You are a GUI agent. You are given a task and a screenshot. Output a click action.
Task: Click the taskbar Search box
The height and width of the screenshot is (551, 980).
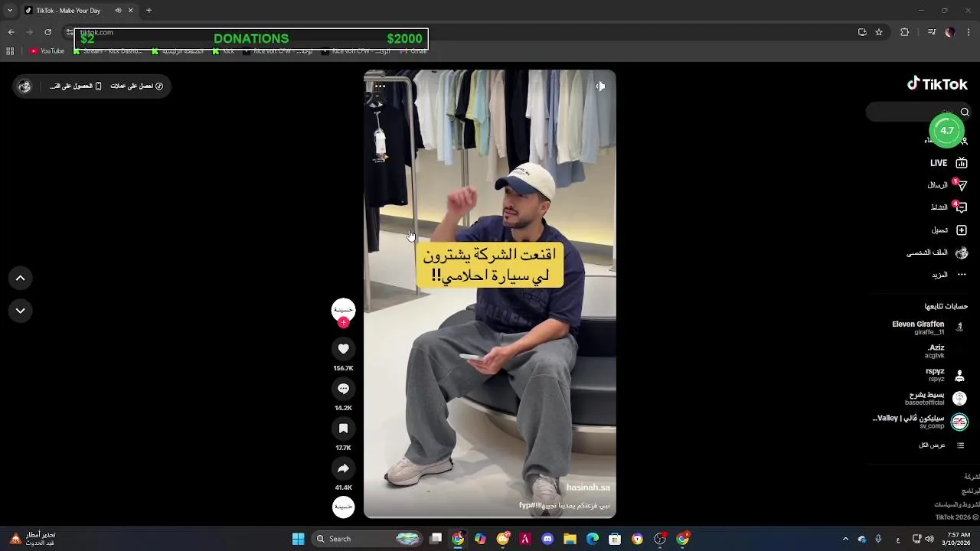point(368,539)
